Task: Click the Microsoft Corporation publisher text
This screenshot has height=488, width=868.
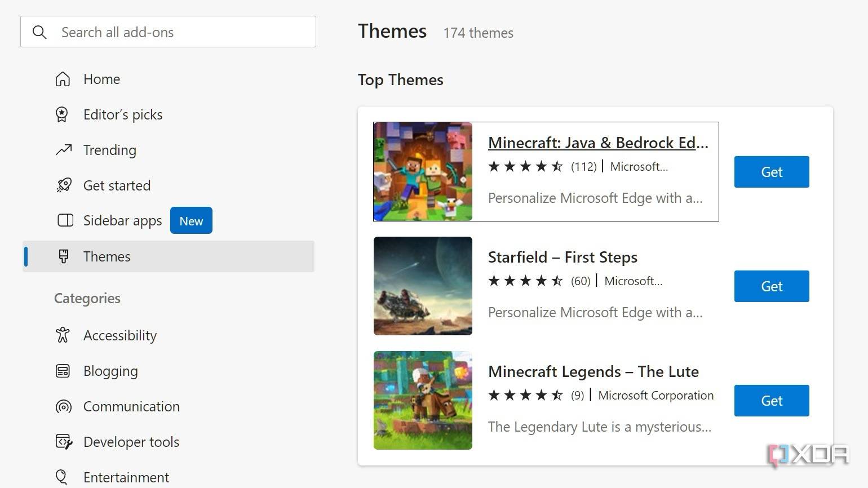Action: (656, 396)
